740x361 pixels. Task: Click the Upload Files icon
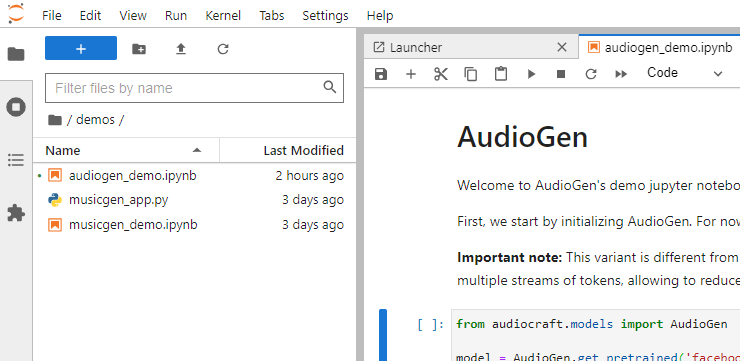pos(181,49)
